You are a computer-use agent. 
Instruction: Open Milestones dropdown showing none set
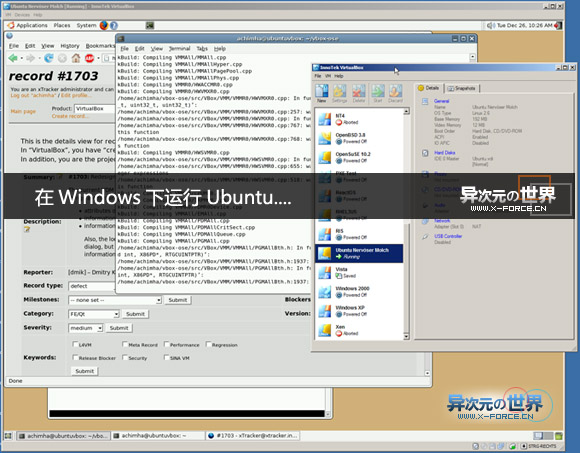click(115, 300)
